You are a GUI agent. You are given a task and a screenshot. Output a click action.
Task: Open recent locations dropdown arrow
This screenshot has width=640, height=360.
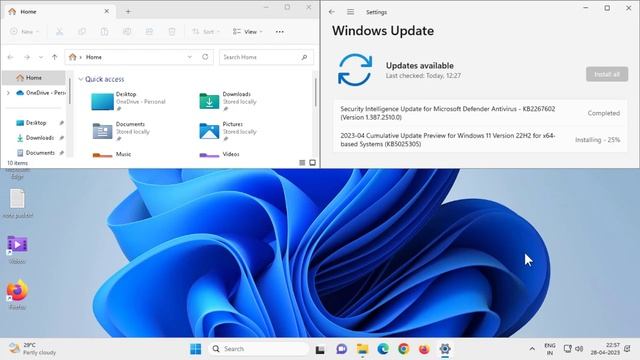(x=41, y=57)
